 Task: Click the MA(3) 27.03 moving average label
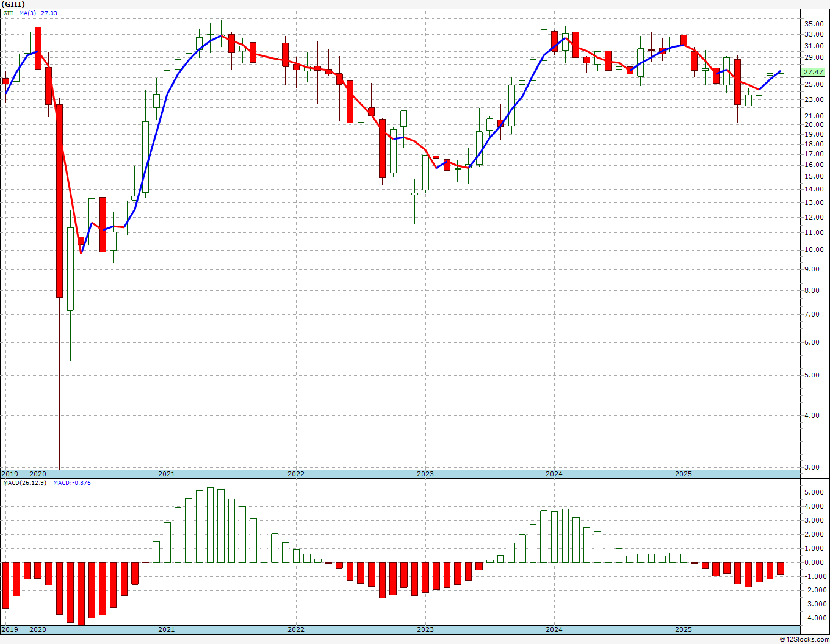click(38, 13)
